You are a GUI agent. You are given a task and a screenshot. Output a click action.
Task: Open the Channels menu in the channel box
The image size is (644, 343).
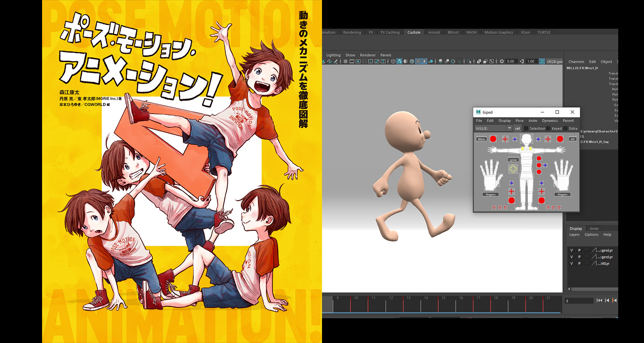576,62
